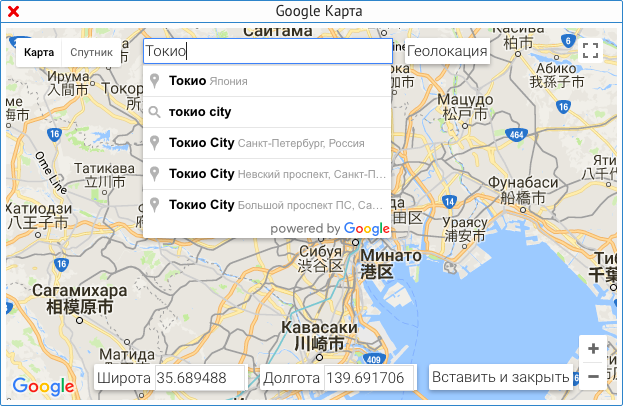Click Google Карта window title
The height and width of the screenshot is (406, 623).
point(319,11)
